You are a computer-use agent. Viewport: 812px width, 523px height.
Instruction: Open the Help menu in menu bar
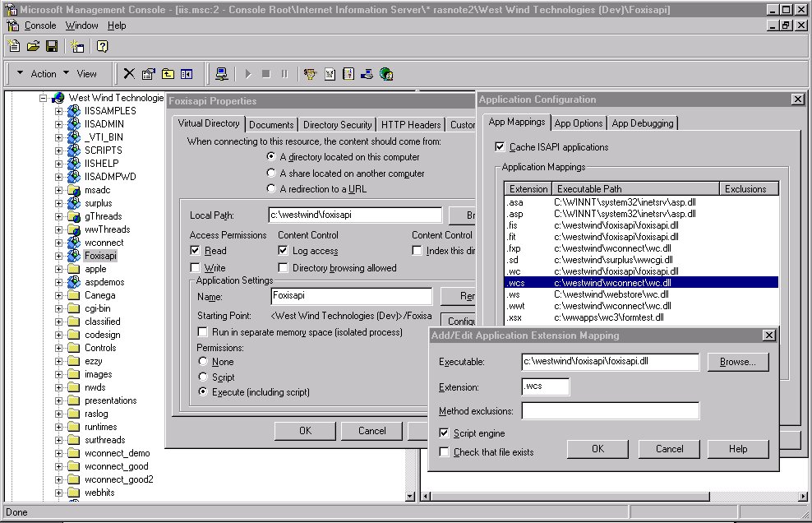coord(117,25)
